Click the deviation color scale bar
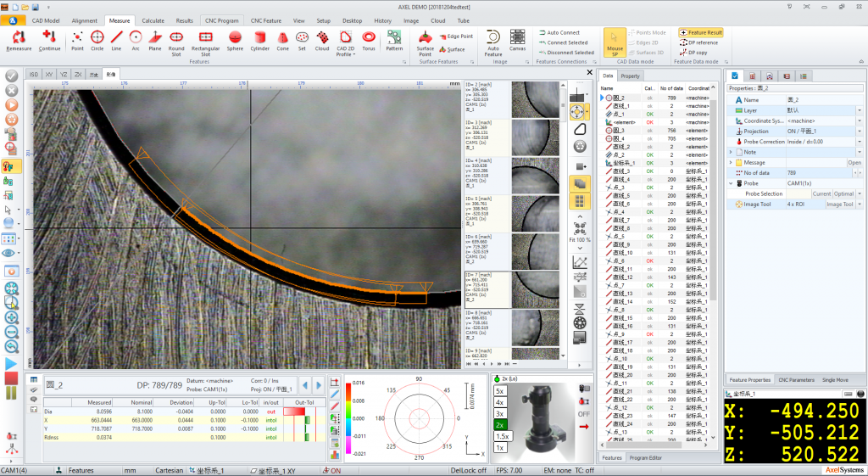The height and width of the screenshot is (476, 868). pyautogui.click(x=348, y=420)
